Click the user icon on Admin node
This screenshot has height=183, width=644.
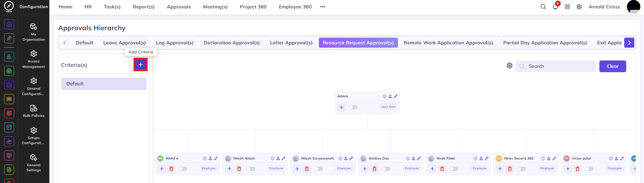click(390, 96)
